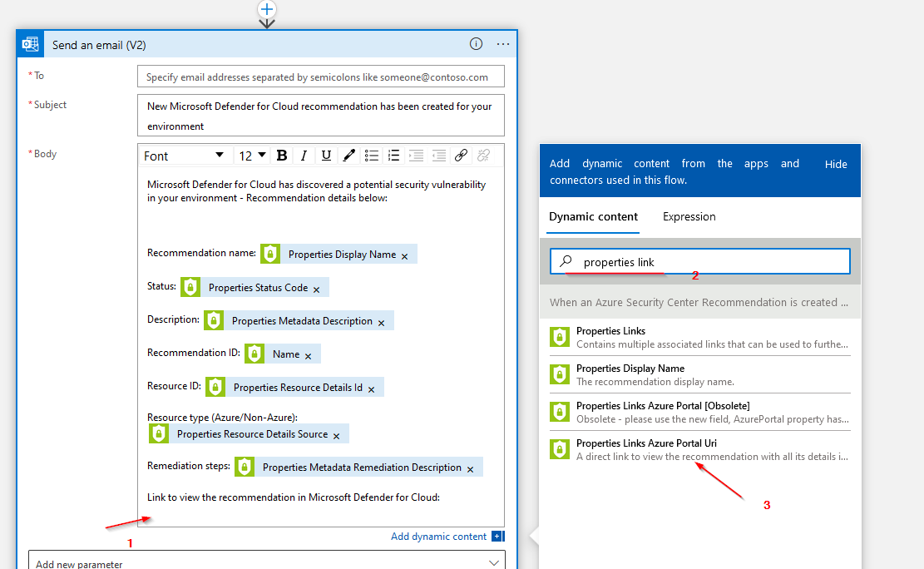Click the shield icon beside Properties Display Name result

pos(559,374)
